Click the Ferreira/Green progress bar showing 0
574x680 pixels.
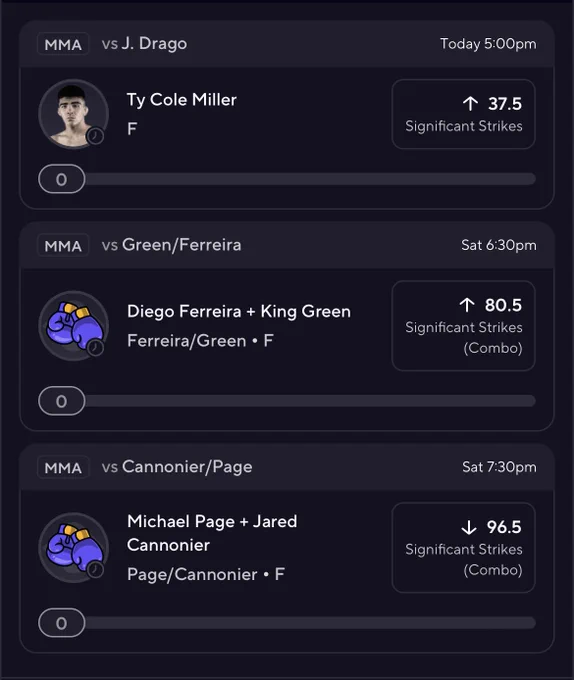[x=287, y=401]
